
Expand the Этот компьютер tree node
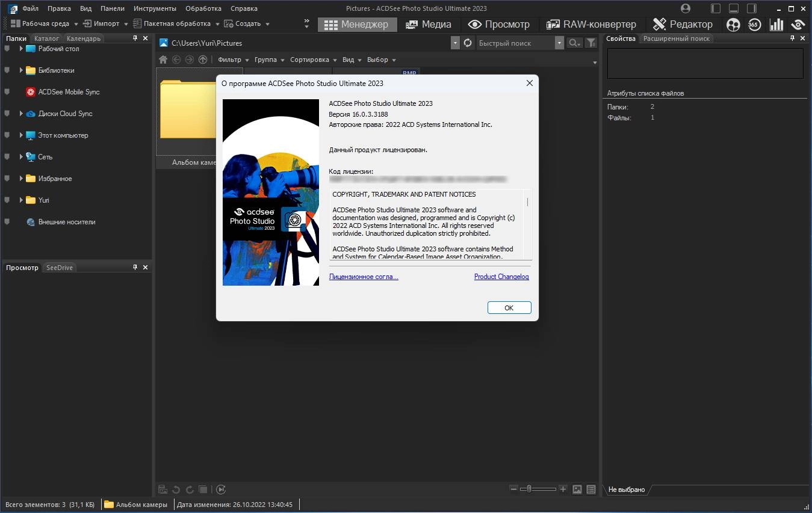click(21, 135)
